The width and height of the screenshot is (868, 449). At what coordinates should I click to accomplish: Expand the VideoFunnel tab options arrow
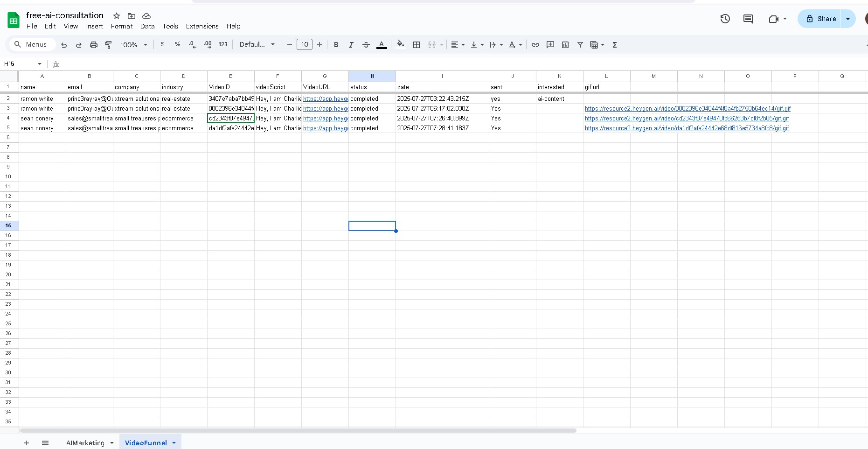174,443
